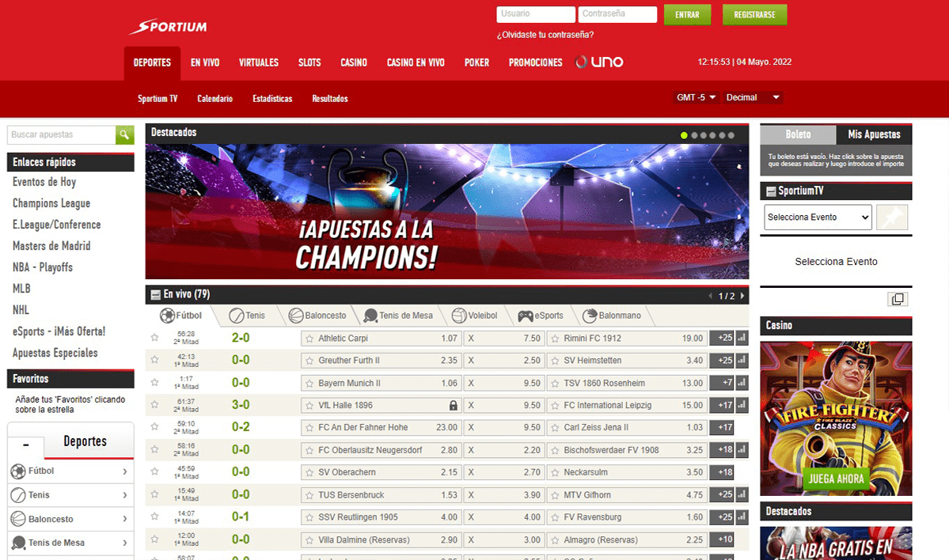Open stats chart icon for Bayern Munich II match
This screenshot has height=560, width=949.
point(742,383)
